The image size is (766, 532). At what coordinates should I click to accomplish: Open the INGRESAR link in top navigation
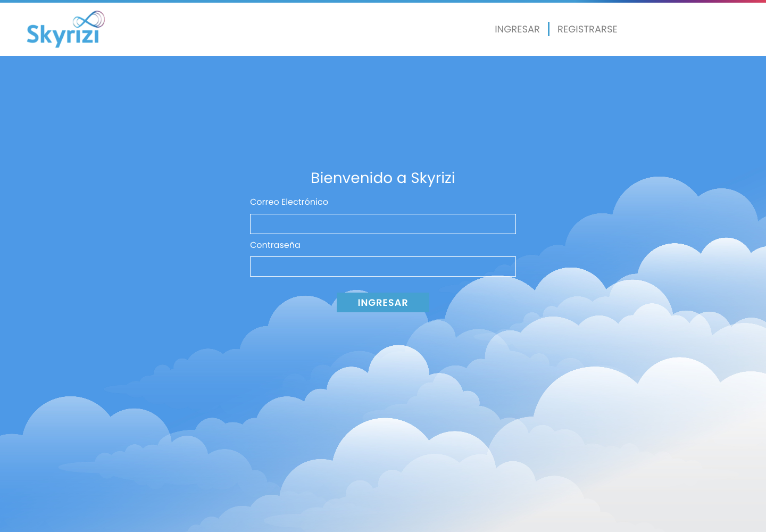[x=517, y=29]
